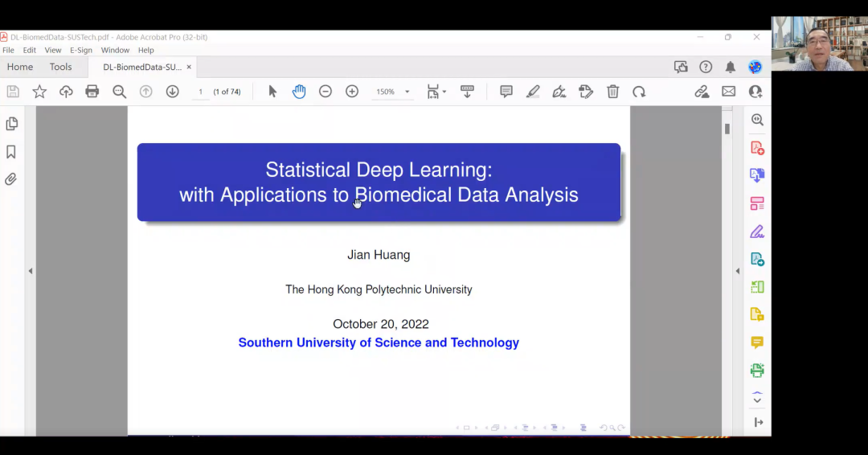Open the File menu
This screenshot has height=455, width=868.
8,50
